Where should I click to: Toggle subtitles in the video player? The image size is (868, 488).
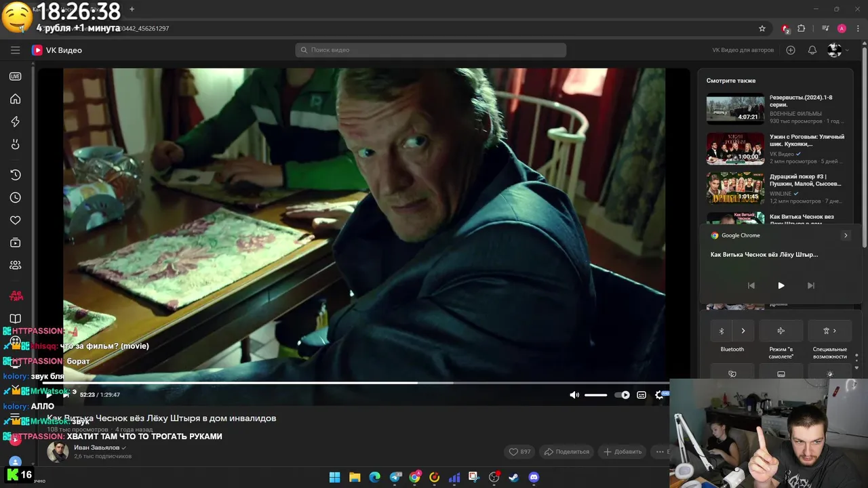point(642,394)
